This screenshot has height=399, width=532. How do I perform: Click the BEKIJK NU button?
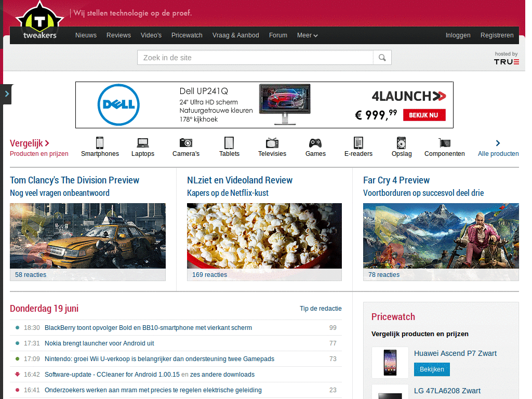pos(424,115)
